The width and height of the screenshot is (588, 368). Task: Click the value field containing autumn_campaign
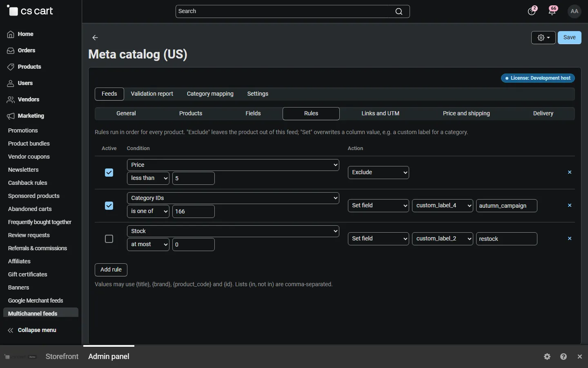tap(507, 206)
